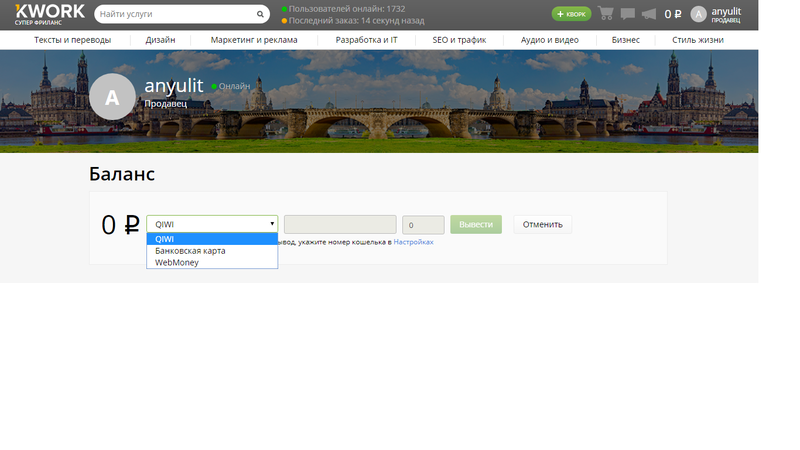
Task: Open the 'Тексты и переводы' category menu
Action: coord(72,40)
